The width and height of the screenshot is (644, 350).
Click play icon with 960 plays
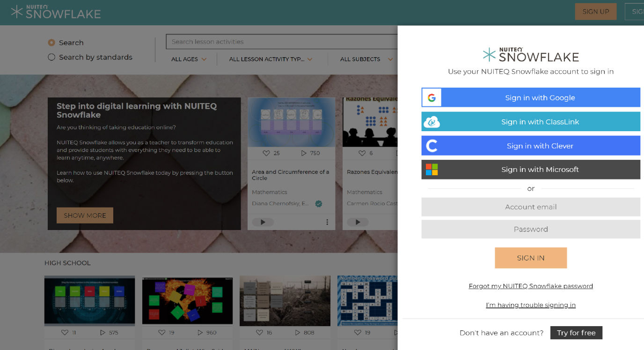click(x=200, y=333)
